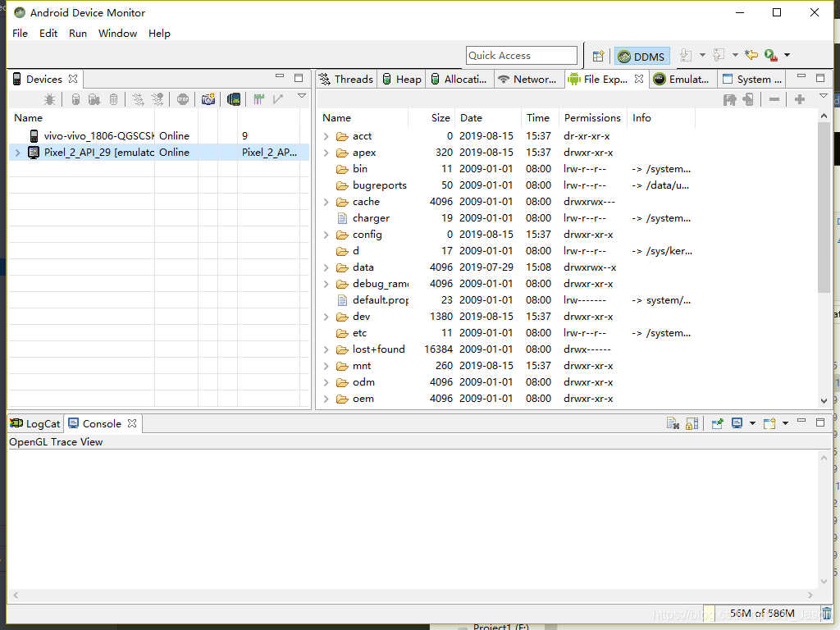Click the Cause GC trash can icon
Screen dimensions: 840x630
(113, 99)
